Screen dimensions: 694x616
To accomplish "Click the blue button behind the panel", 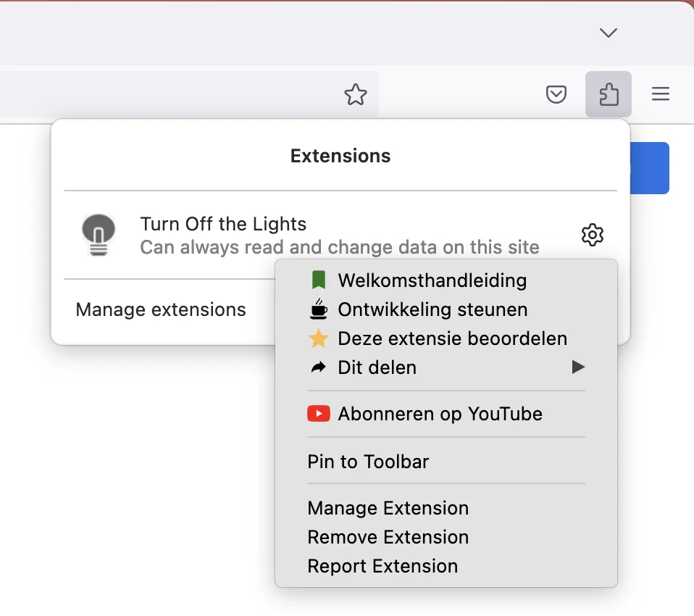I will click(x=649, y=168).
